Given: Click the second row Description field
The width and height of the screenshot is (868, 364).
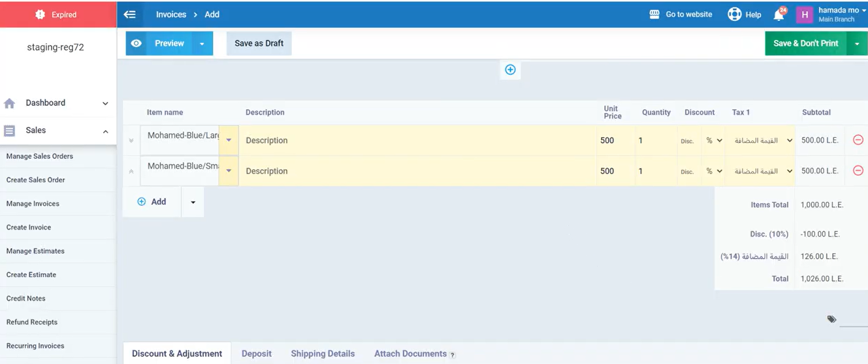Looking at the screenshot, I should coord(418,171).
